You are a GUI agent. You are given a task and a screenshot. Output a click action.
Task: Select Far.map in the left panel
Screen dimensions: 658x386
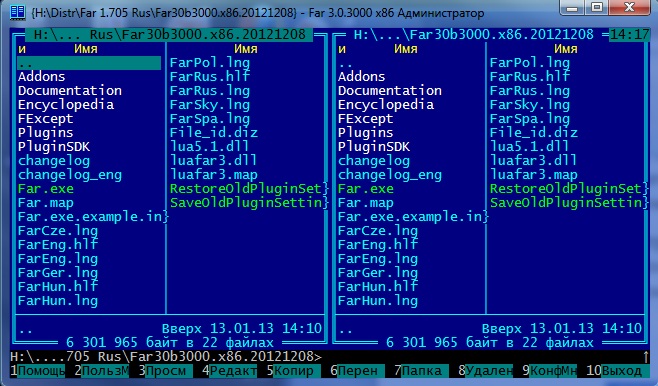(x=45, y=203)
